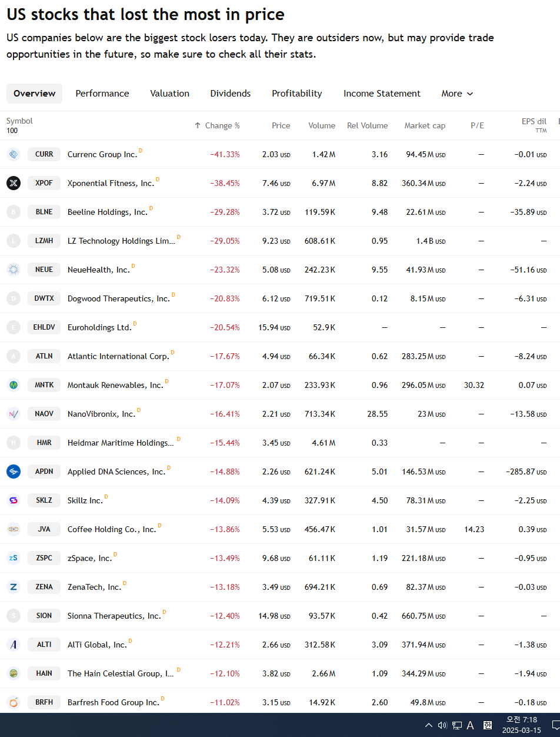This screenshot has height=737, width=560.
Task: Click the ZenaTech Z logo icon
Action: [14, 587]
